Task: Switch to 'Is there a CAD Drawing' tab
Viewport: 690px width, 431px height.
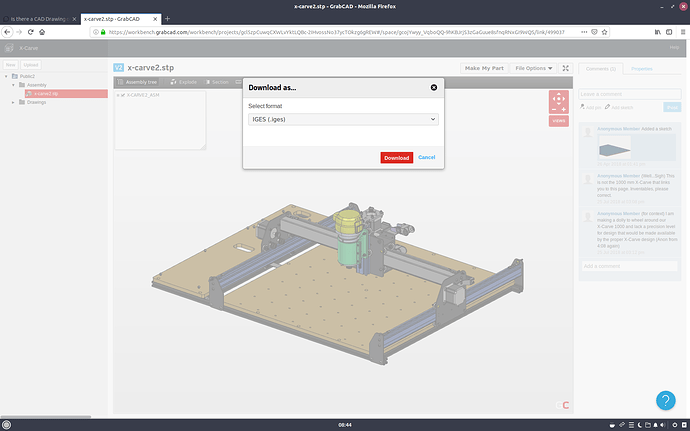Action: 37,19
